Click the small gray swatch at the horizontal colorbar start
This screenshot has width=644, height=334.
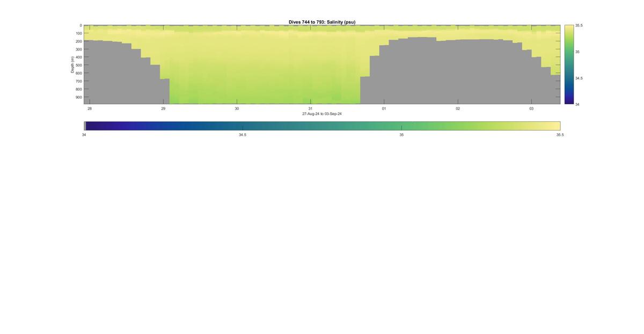coord(85,126)
